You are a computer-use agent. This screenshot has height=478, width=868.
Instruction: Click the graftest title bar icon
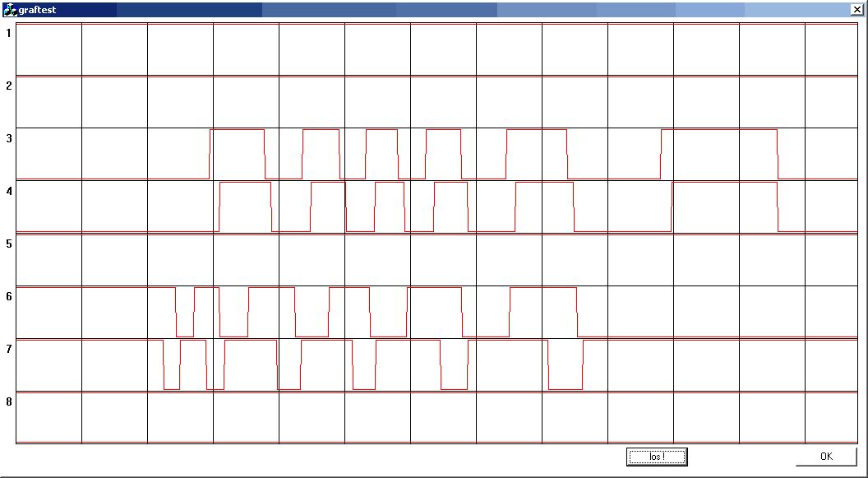[10, 9]
